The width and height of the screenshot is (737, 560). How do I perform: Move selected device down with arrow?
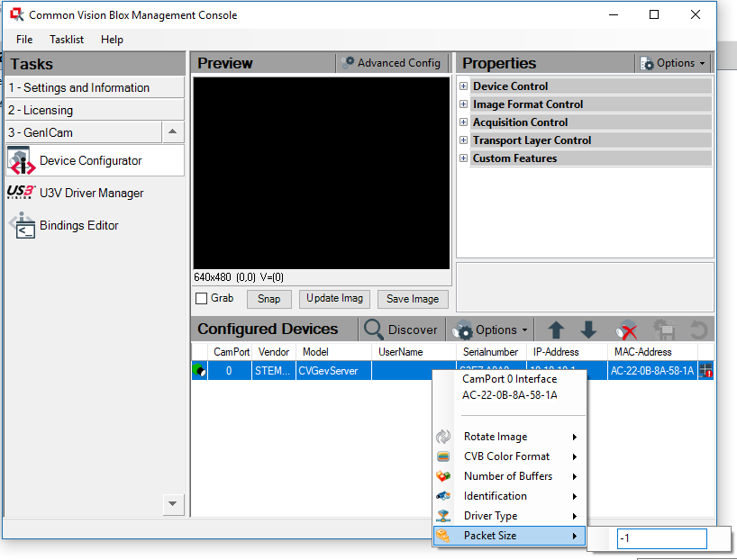tap(588, 330)
